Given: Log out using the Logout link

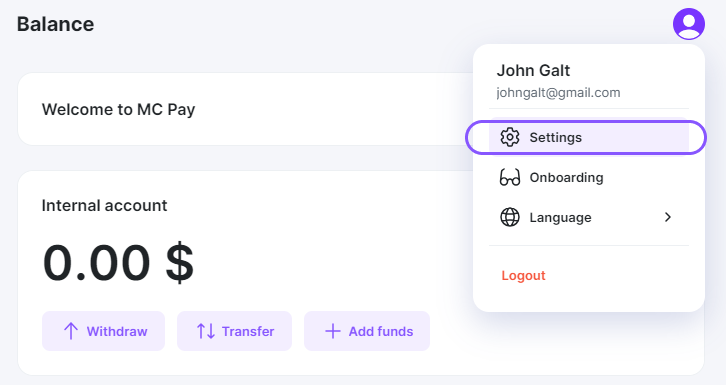Looking at the screenshot, I should [x=523, y=275].
